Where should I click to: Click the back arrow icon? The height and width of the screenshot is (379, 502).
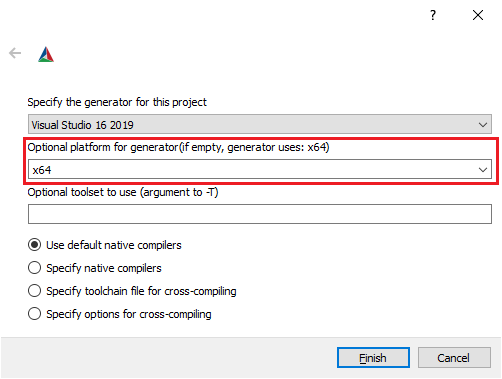[x=15, y=53]
